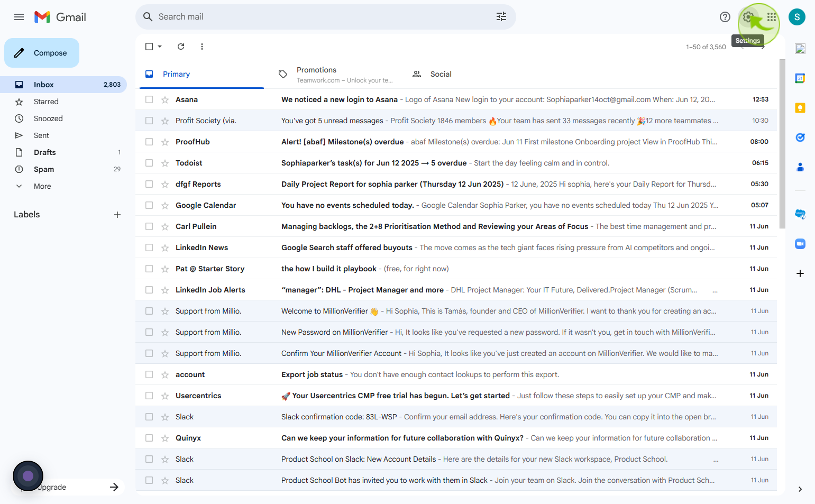The image size is (815, 504).
Task: Open Salesforce add-on in side panel
Action: tap(800, 214)
